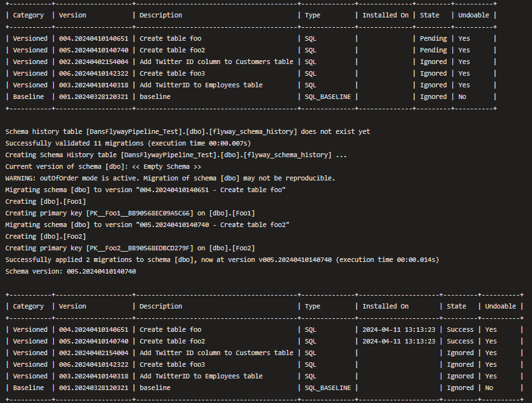Select the 'Baseline' category in bottom table
This screenshot has height=403, width=532.
[28, 387]
